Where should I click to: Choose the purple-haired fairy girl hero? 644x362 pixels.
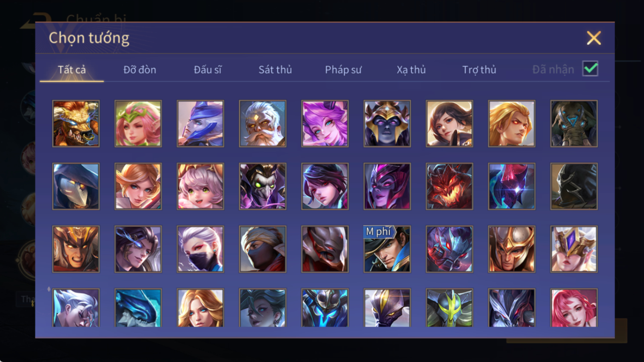tap(325, 124)
